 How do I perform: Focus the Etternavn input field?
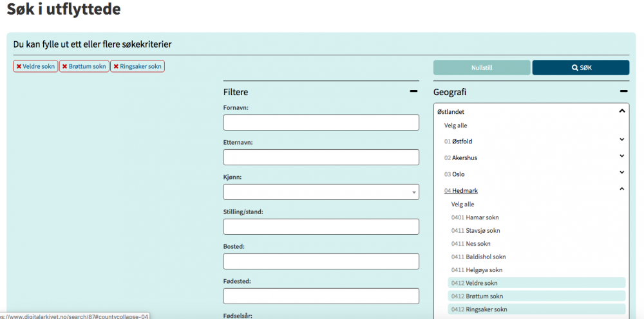321,158
